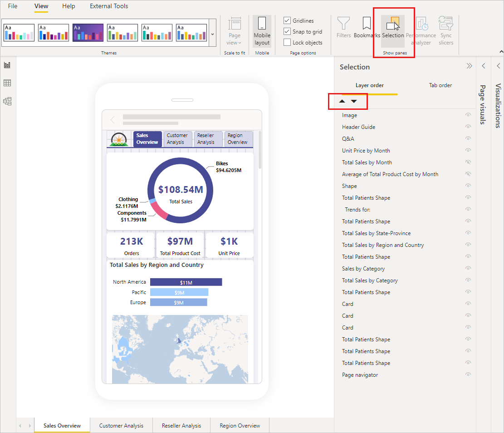This screenshot has width=504, height=433.
Task: Click the move layer up arrow button
Action: 342,101
